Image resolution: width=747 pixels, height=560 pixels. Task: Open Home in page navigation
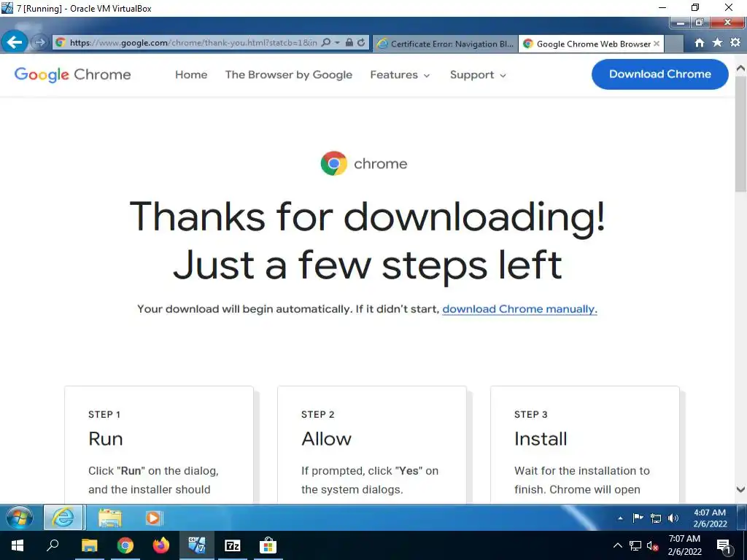191,75
